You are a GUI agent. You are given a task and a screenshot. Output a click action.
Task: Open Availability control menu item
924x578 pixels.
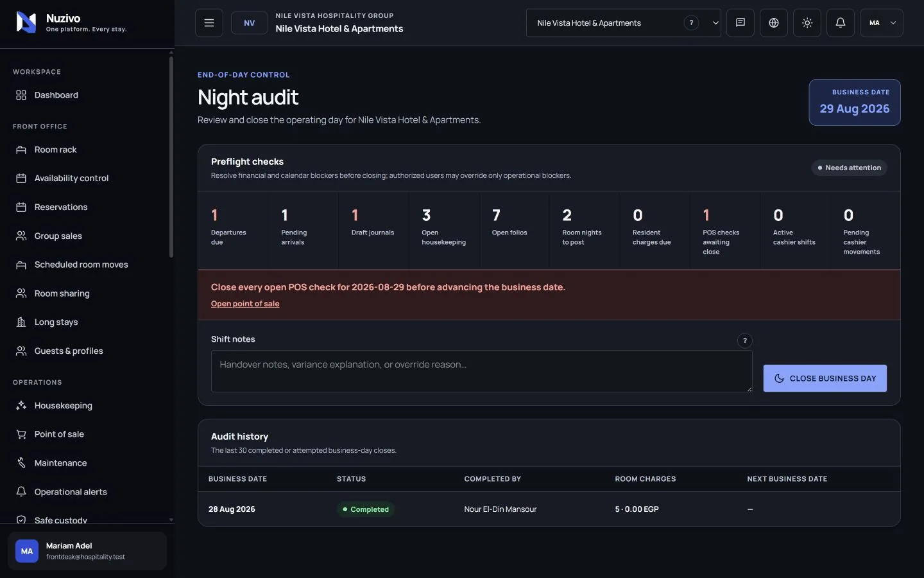[87, 179]
